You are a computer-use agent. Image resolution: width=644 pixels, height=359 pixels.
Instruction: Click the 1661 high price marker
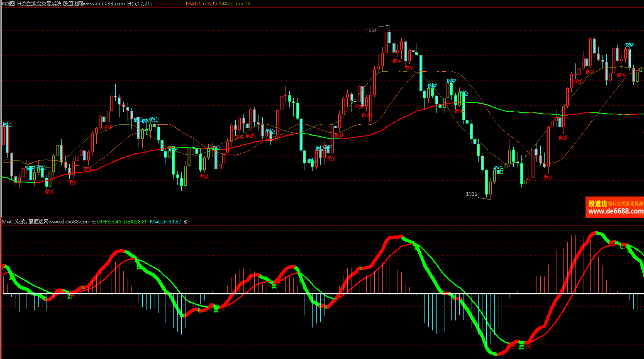click(371, 31)
